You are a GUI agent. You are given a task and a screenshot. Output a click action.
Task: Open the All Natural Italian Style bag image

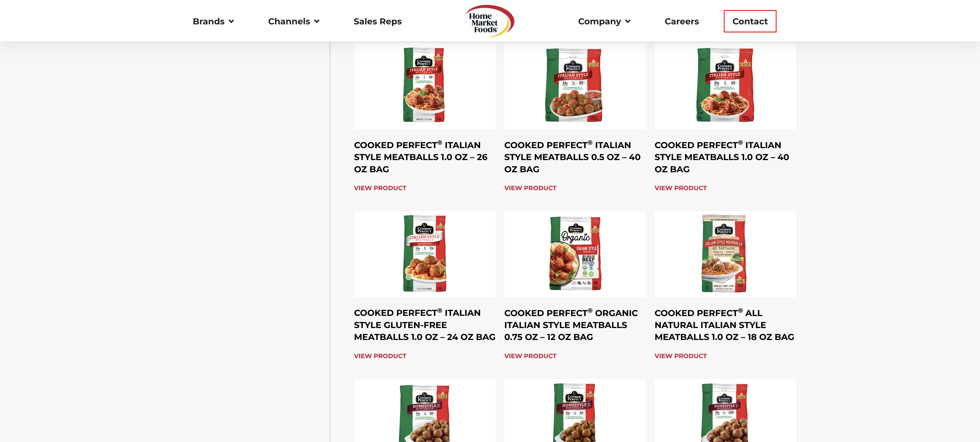click(x=725, y=254)
